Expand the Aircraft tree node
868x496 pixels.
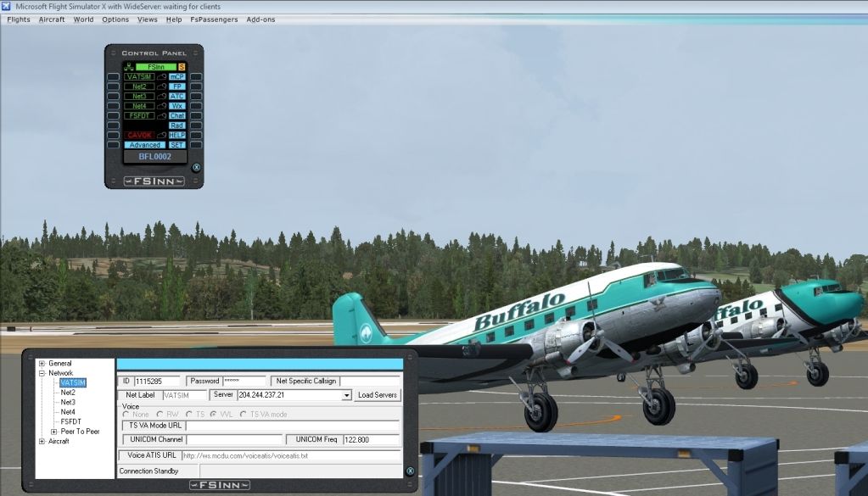pyautogui.click(x=42, y=441)
